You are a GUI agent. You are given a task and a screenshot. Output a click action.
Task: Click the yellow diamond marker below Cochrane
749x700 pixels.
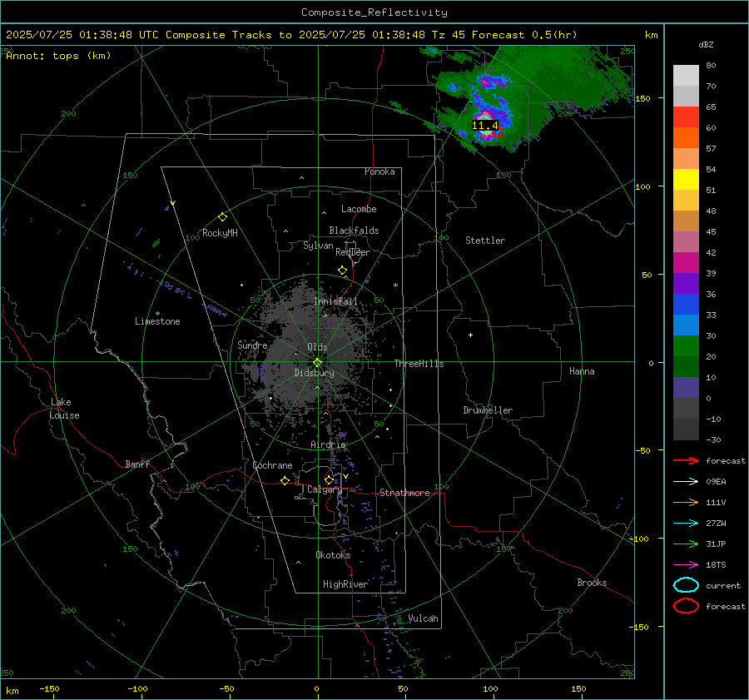pos(285,480)
